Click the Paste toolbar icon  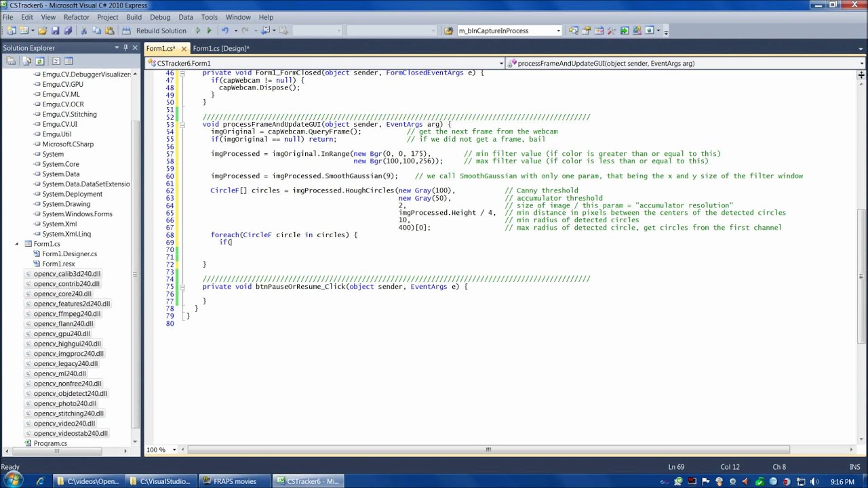pyautogui.click(x=109, y=30)
